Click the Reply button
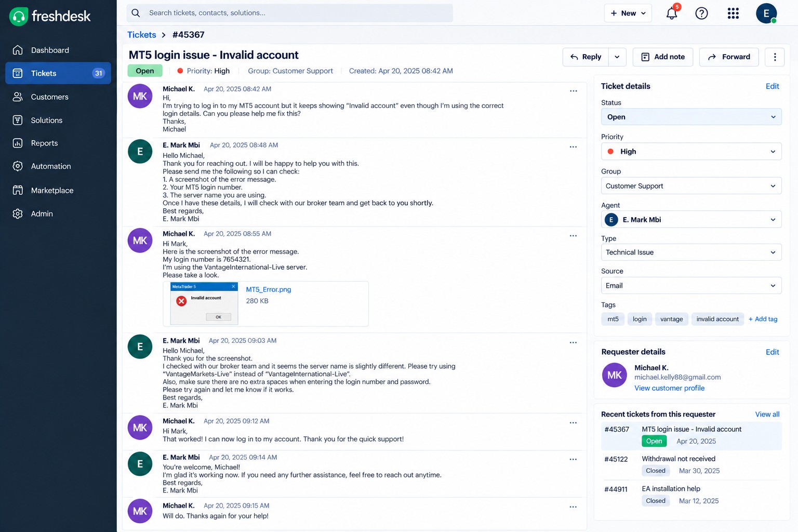 pos(586,57)
